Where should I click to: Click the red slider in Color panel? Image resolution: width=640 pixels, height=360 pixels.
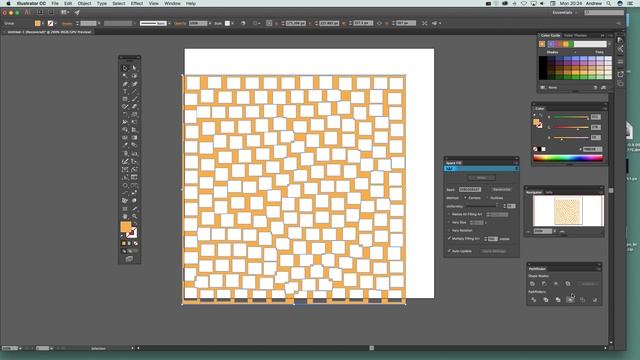point(571,118)
